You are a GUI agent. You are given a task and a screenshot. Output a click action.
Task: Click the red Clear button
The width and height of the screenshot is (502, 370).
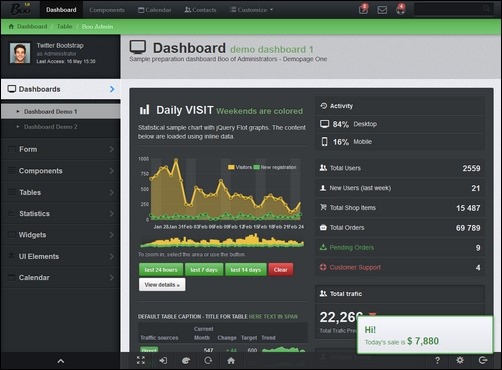pyautogui.click(x=281, y=270)
